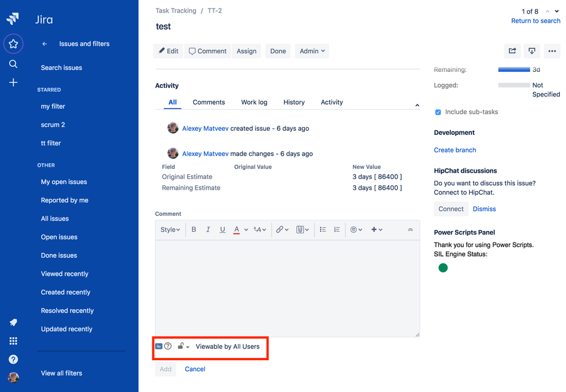Toggle underline formatting in comment editor
This screenshot has height=392, width=566.
click(x=222, y=229)
